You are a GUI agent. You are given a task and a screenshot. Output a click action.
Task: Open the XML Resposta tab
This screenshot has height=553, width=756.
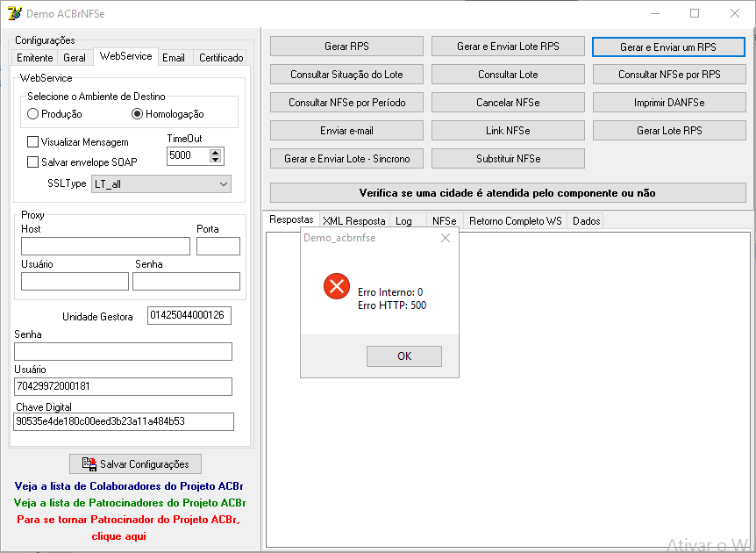(354, 221)
